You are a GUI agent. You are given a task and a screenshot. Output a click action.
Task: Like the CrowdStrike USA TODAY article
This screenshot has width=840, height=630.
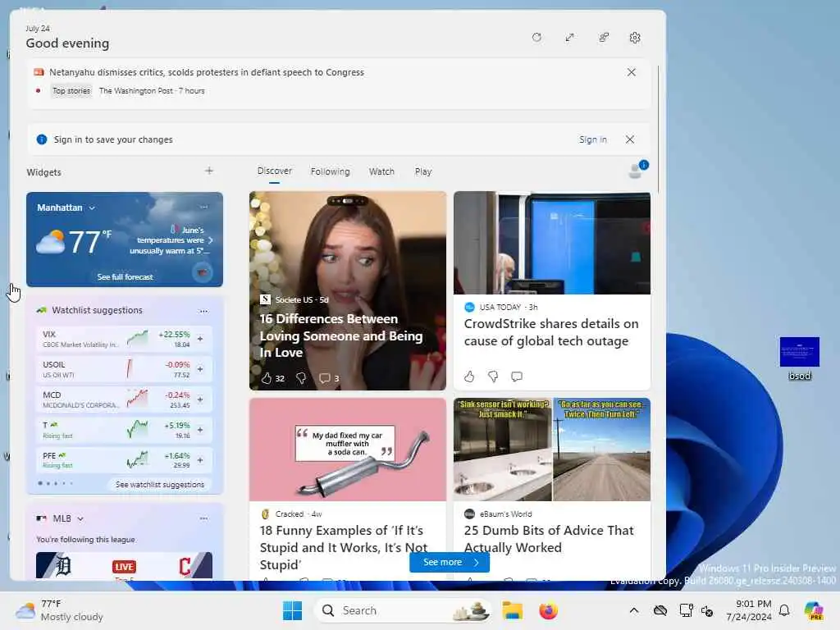tap(469, 377)
